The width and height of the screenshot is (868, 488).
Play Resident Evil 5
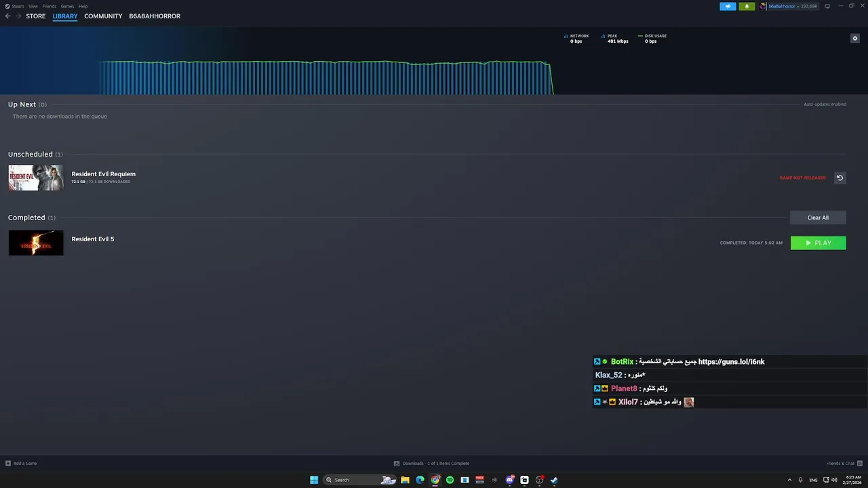[818, 243]
